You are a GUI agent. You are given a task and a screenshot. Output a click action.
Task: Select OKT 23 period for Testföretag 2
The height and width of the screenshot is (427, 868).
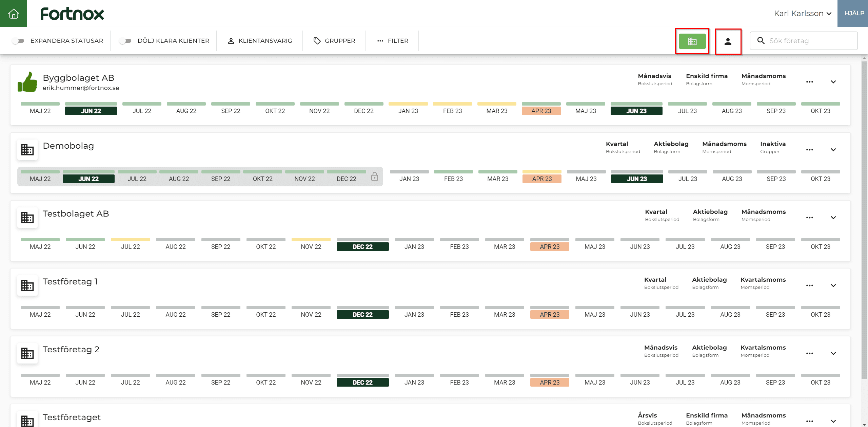point(821,383)
